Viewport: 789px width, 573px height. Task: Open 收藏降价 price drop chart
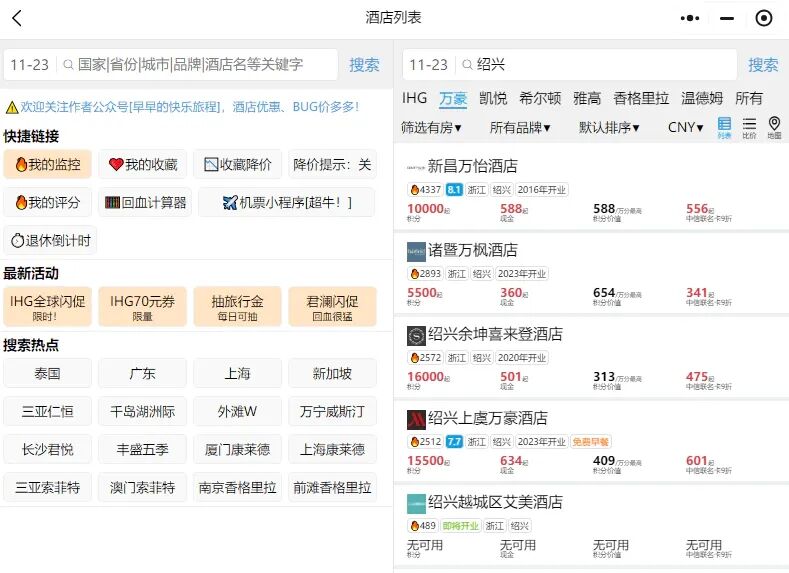(238, 164)
